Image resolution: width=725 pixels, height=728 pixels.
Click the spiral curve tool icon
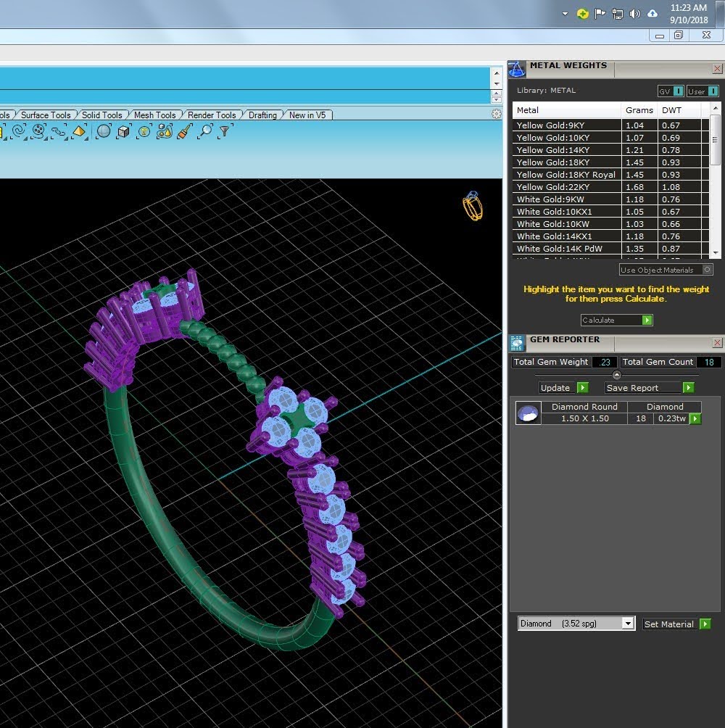click(19, 131)
